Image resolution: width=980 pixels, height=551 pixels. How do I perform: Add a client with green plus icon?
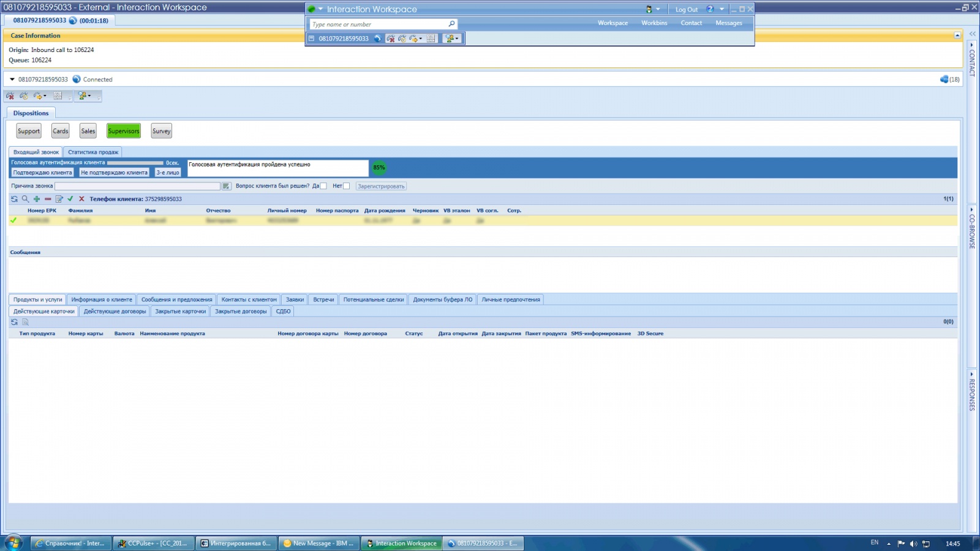[37, 199]
